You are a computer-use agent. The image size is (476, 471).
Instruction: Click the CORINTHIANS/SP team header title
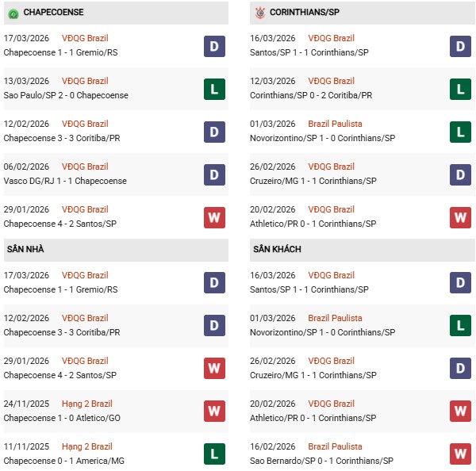(305, 13)
